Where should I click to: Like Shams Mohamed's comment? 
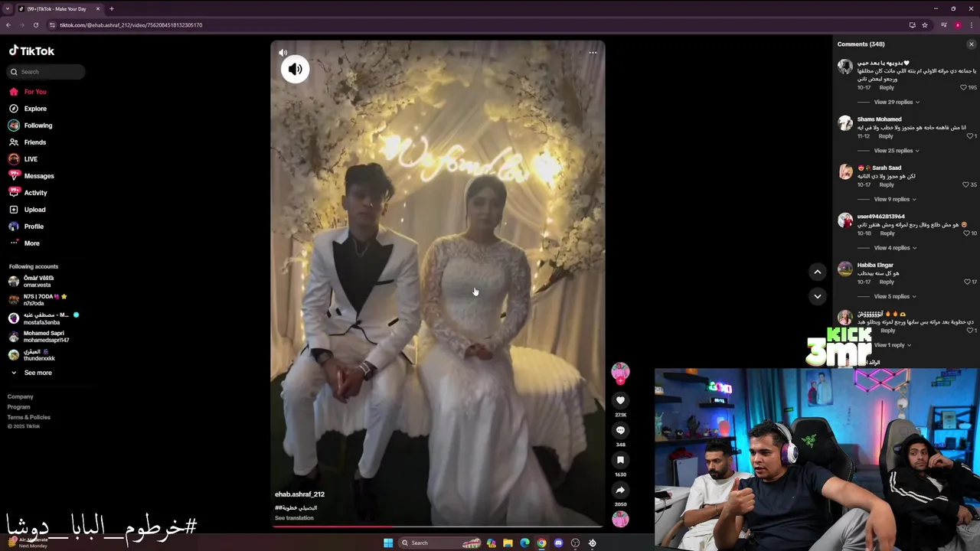coord(970,136)
